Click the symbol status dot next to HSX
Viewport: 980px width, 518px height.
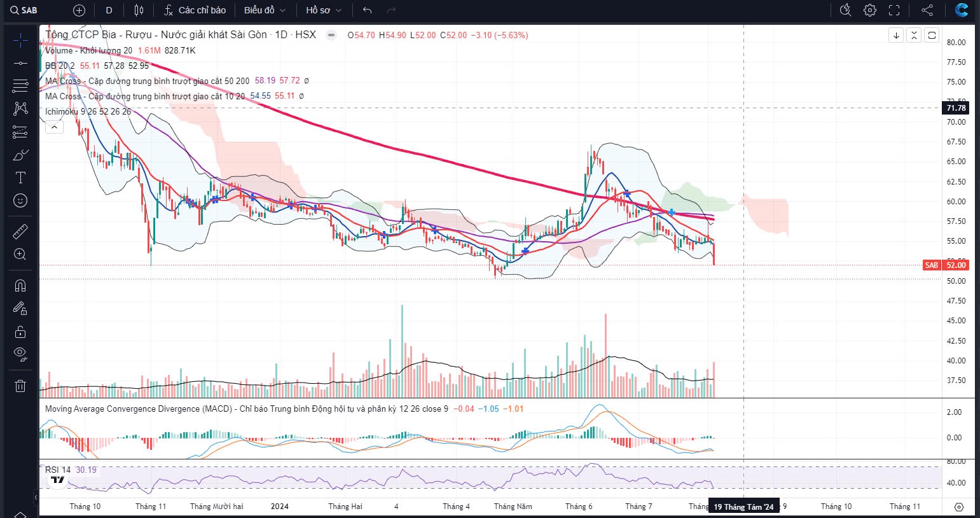point(331,35)
